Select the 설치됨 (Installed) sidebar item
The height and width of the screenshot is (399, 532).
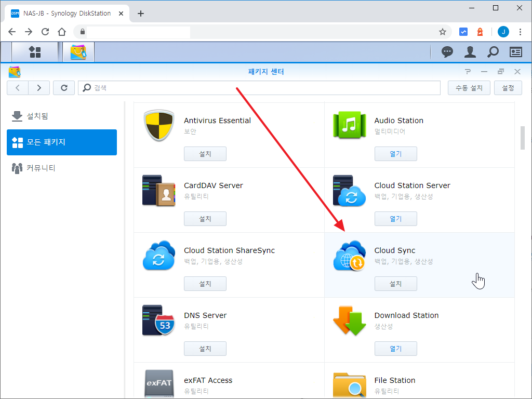62,116
